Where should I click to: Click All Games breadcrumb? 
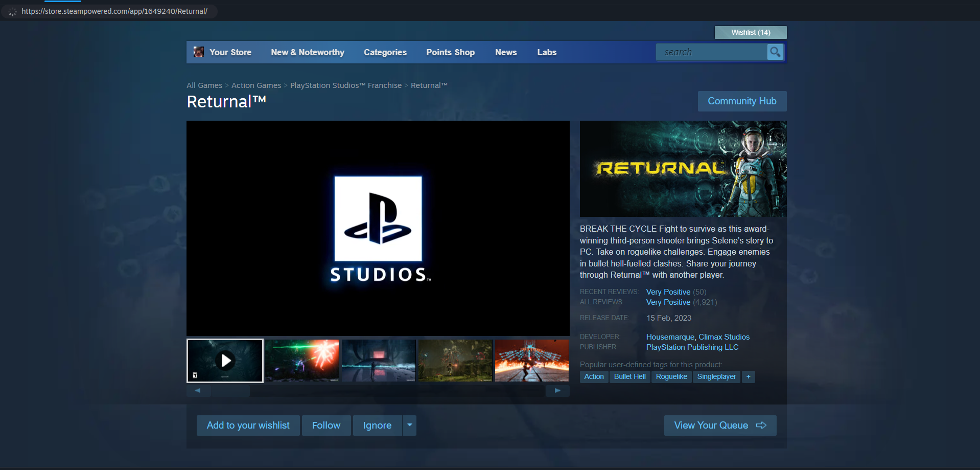point(204,85)
